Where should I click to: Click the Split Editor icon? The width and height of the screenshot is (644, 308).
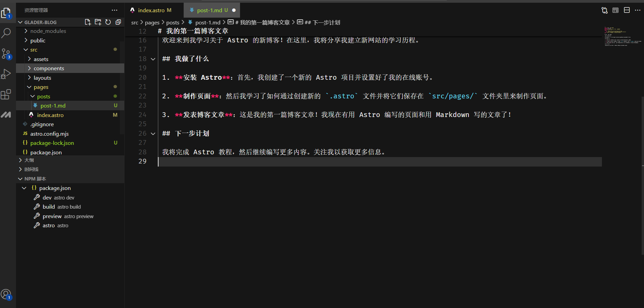coord(627,10)
